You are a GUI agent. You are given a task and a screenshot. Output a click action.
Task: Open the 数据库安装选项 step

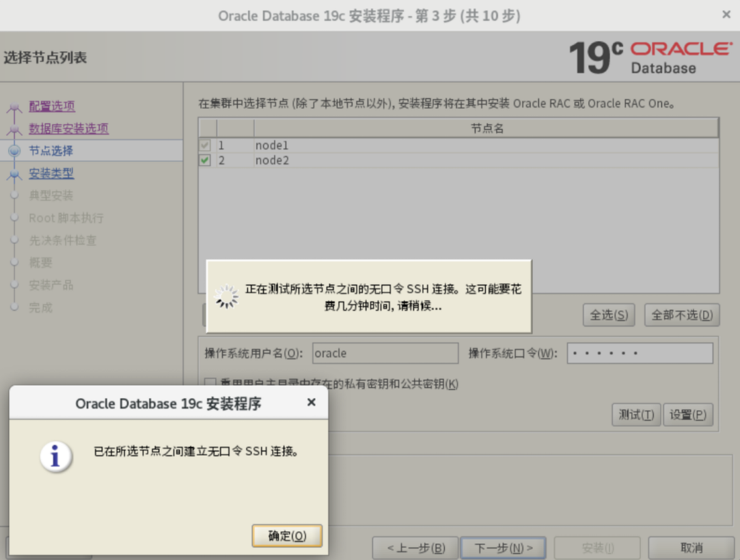tap(68, 128)
